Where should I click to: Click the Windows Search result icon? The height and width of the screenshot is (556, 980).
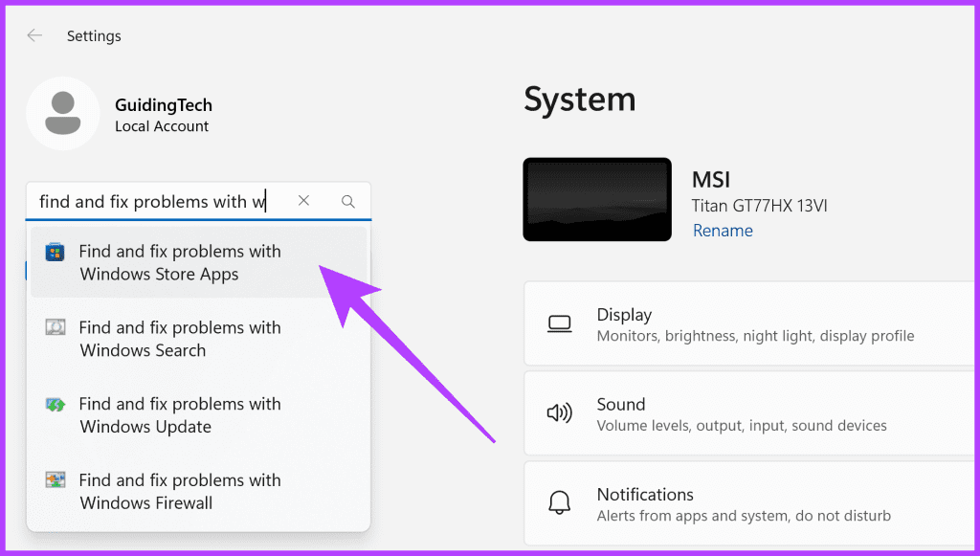tap(55, 327)
